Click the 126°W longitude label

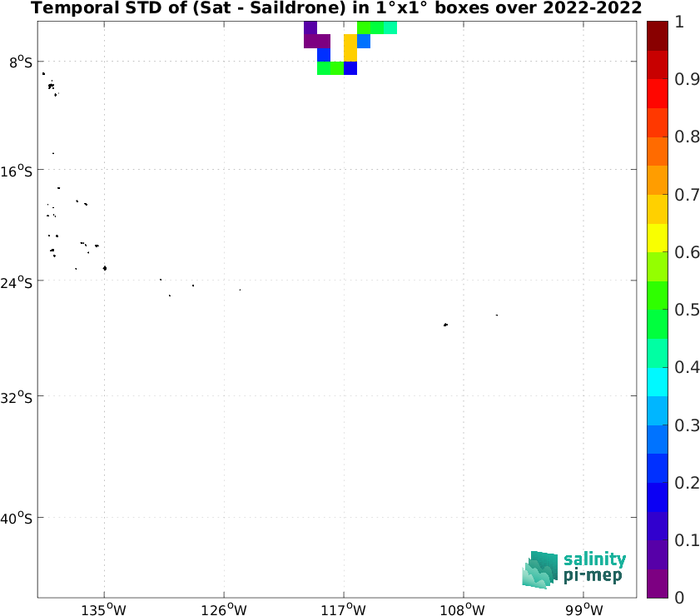click(x=224, y=609)
